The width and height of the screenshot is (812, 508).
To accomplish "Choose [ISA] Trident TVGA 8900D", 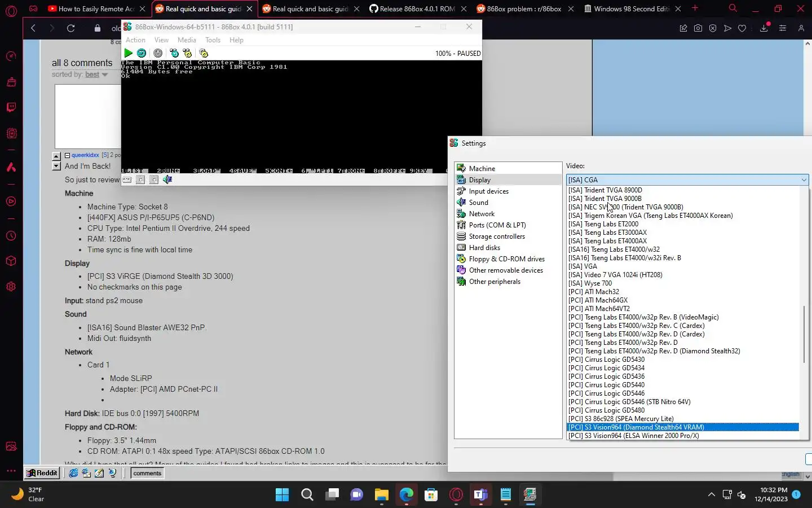I will (683, 190).
